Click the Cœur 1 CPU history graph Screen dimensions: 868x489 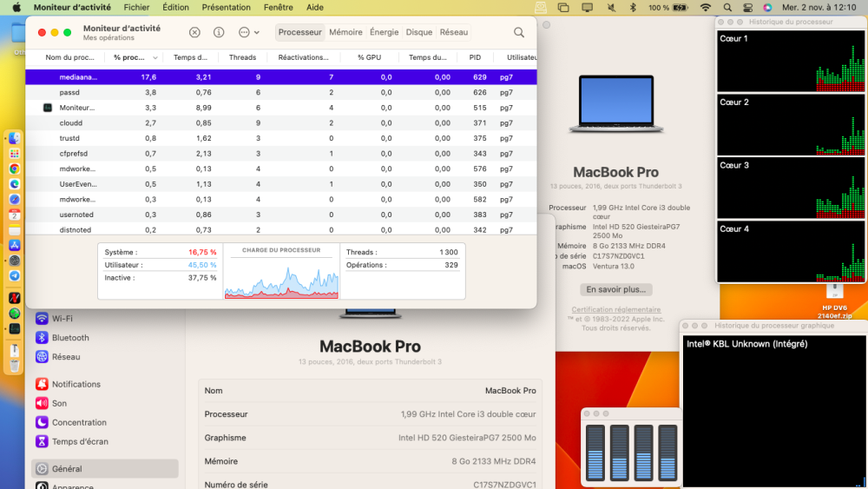coord(791,61)
